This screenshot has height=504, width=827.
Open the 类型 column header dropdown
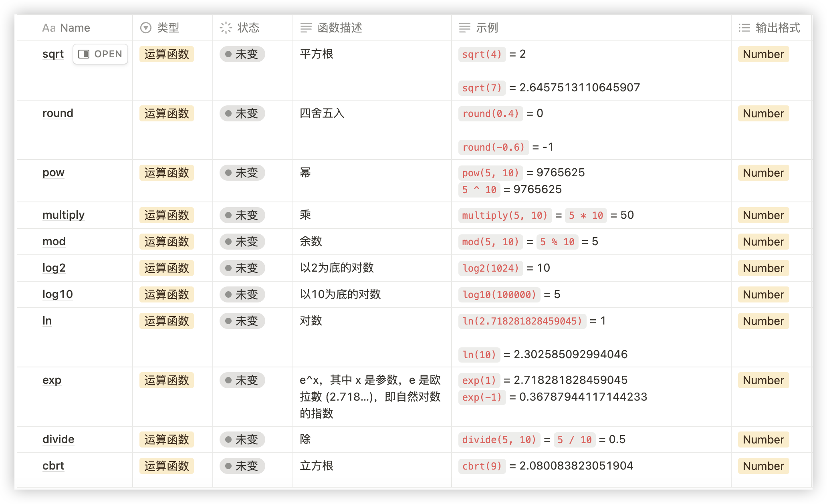pos(168,28)
